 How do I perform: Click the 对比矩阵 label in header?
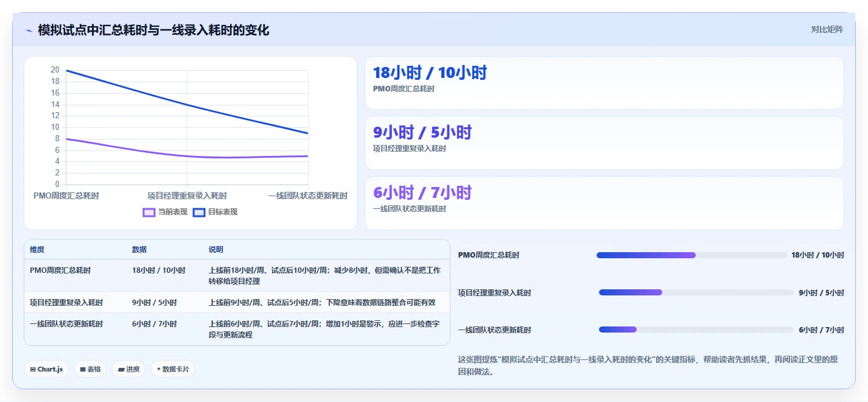(x=827, y=29)
